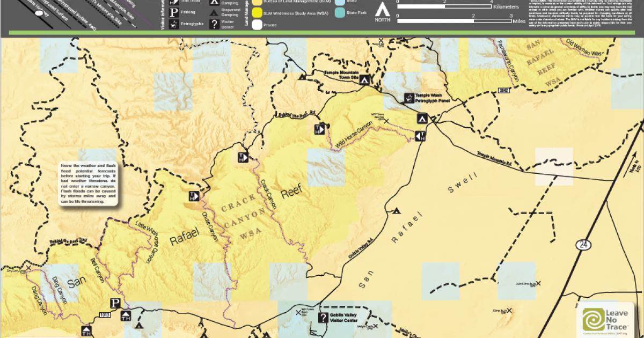Click the Temple Wash Petroglyph Panel icon
Viewport: 644px width, 338px height.
[408, 99]
